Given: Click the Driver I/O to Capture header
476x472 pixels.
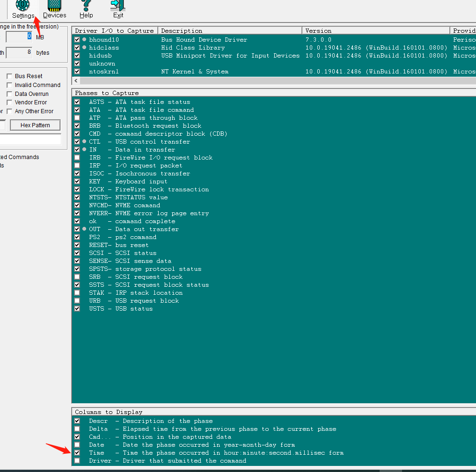Looking at the screenshot, I should tap(115, 30).
